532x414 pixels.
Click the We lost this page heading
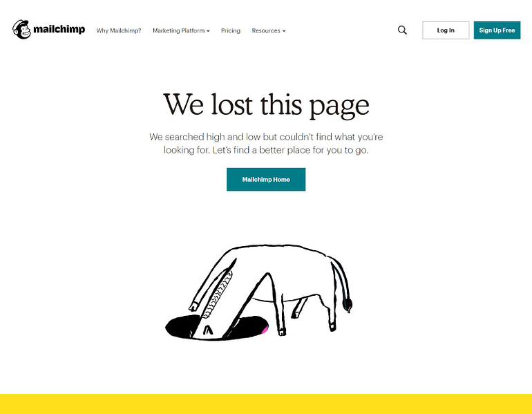266,105
